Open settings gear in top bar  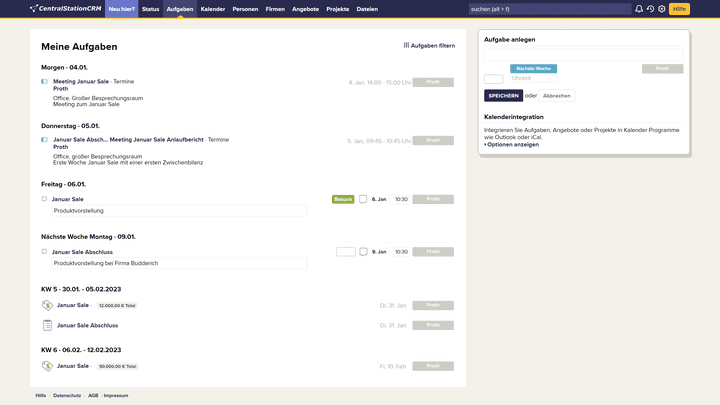(661, 9)
